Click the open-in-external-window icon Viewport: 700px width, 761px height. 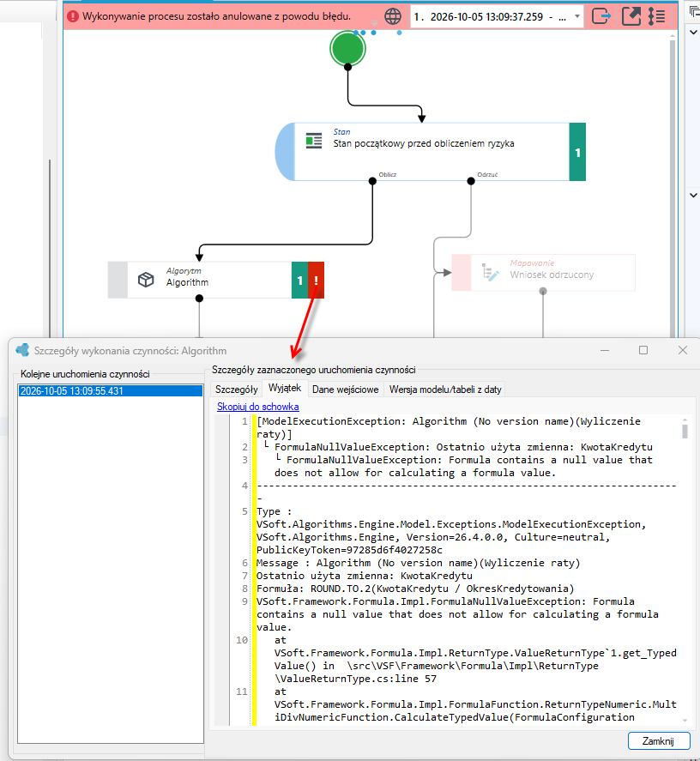[x=631, y=16]
